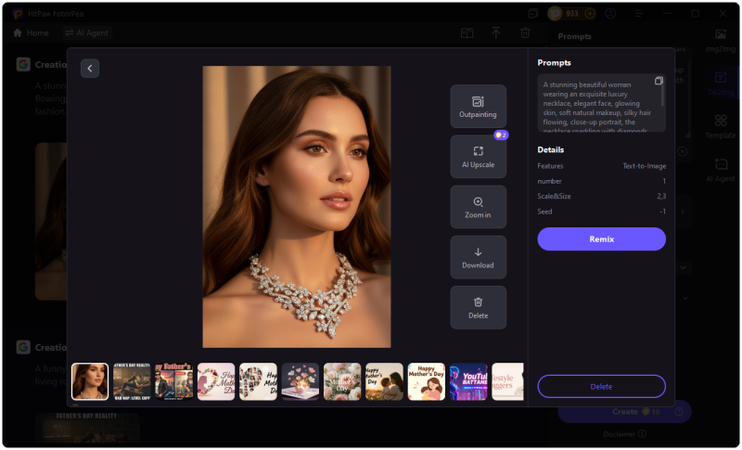Open the hamburger menu in title bar

639,13
